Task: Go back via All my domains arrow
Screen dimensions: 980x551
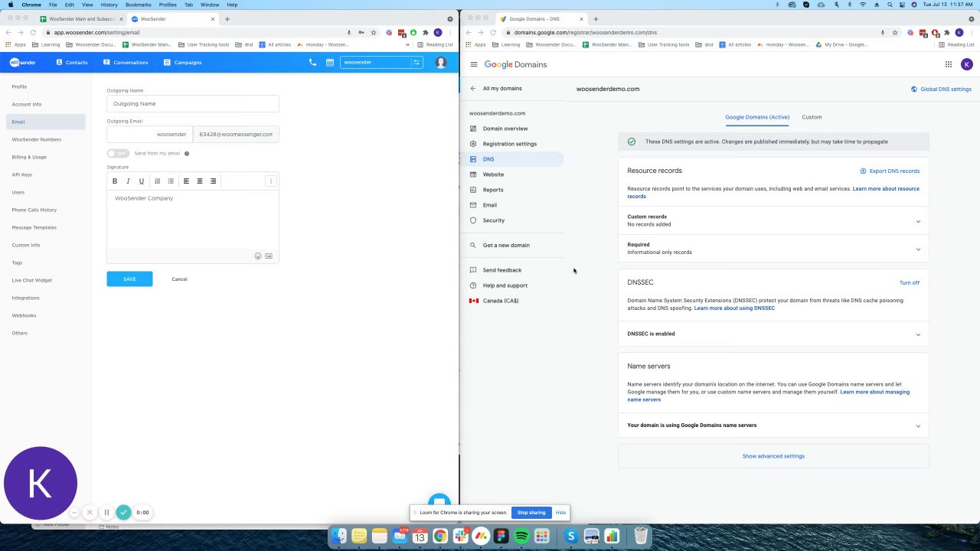Action: coord(473,89)
